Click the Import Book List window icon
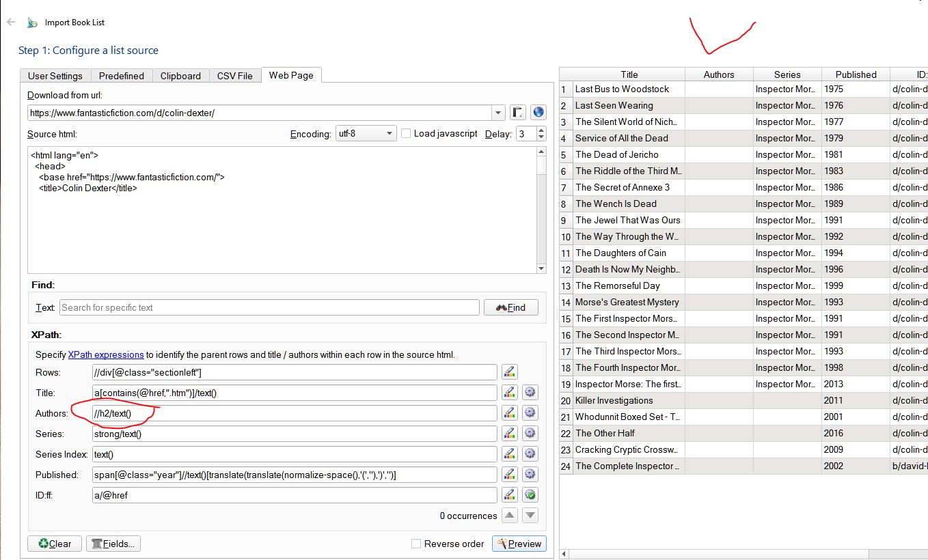Viewport: 928px width, 560px height. pyautogui.click(x=32, y=23)
